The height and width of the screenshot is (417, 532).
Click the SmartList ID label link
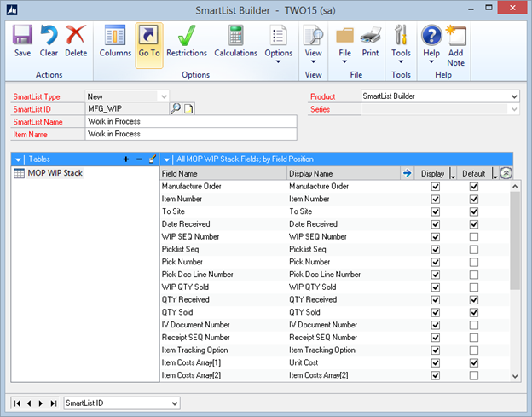click(x=32, y=109)
